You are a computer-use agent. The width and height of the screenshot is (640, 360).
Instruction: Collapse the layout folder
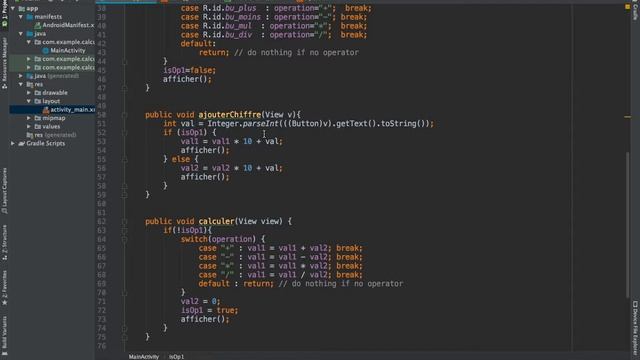pos(29,101)
